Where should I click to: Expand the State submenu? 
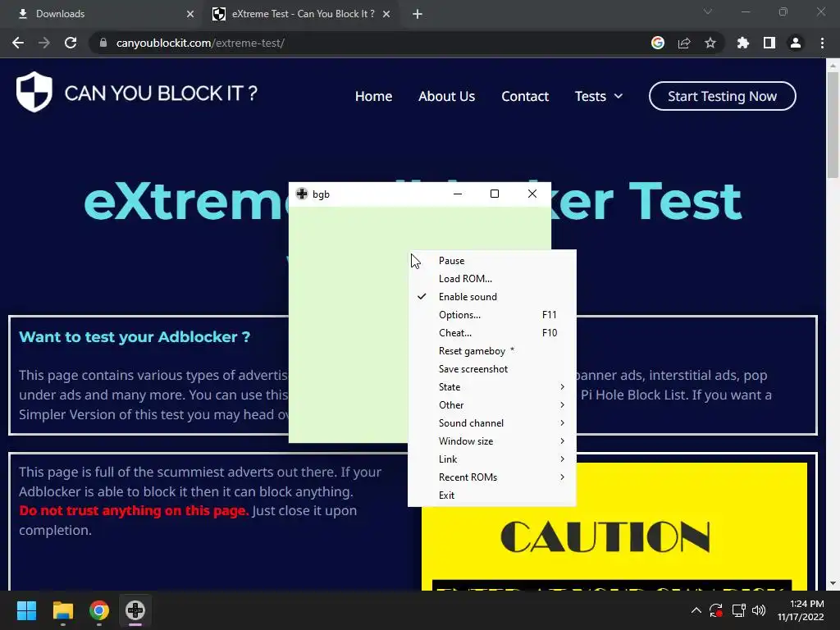click(x=492, y=387)
